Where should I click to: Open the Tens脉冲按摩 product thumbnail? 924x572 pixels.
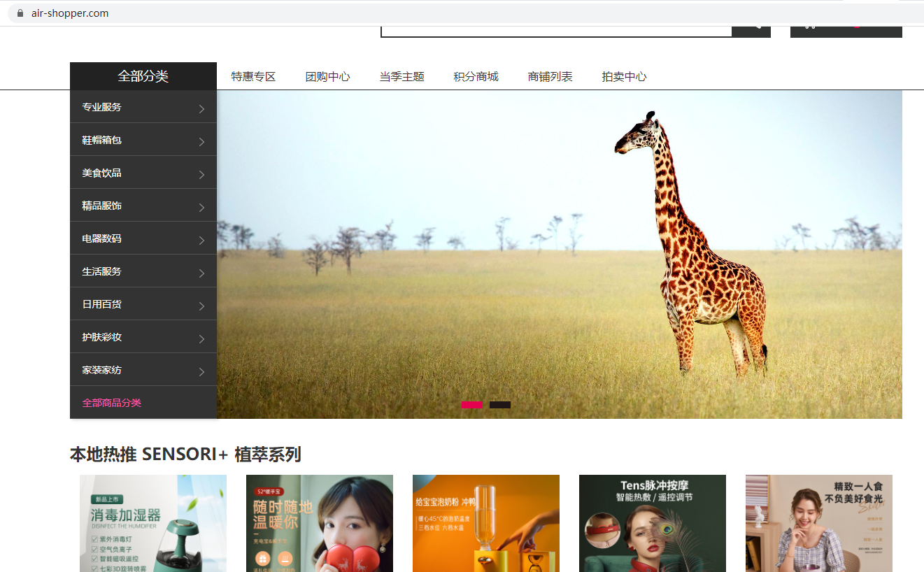[x=652, y=523]
